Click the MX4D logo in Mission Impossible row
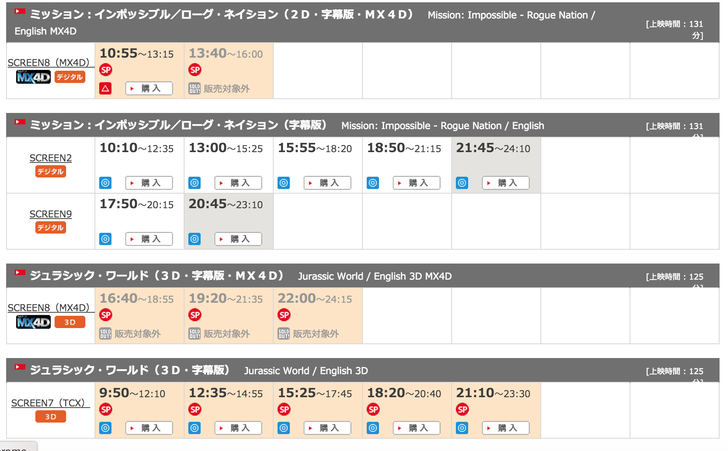Viewport: 728px width, 451px height. pos(33,77)
